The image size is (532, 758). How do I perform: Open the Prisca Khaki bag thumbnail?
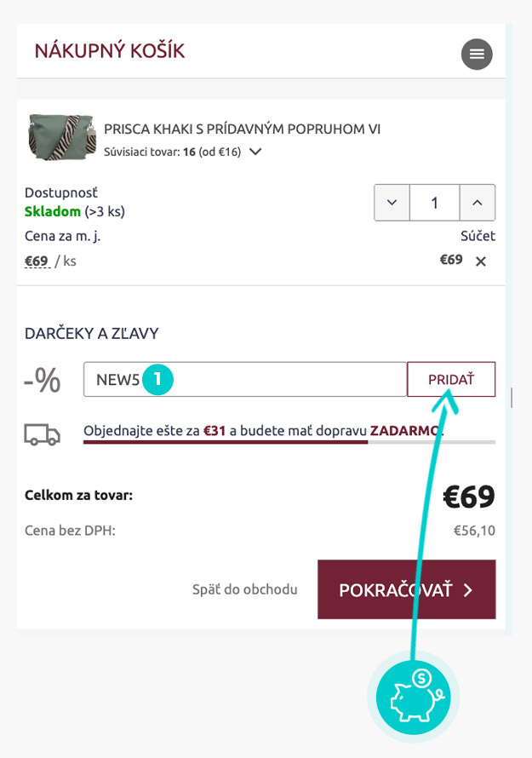pyautogui.click(x=60, y=137)
